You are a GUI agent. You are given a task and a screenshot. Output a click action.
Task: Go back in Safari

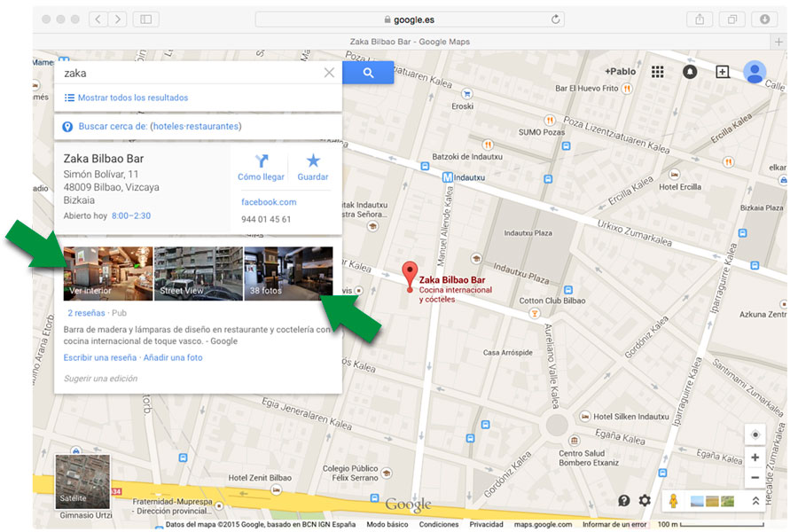(x=98, y=20)
